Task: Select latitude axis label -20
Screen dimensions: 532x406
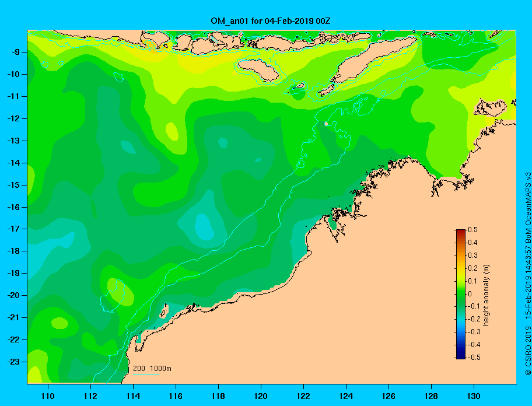Action: point(13,295)
